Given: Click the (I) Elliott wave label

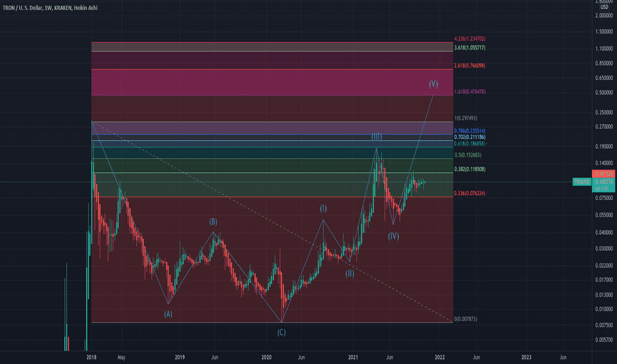Looking at the screenshot, I should pos(323,208).
